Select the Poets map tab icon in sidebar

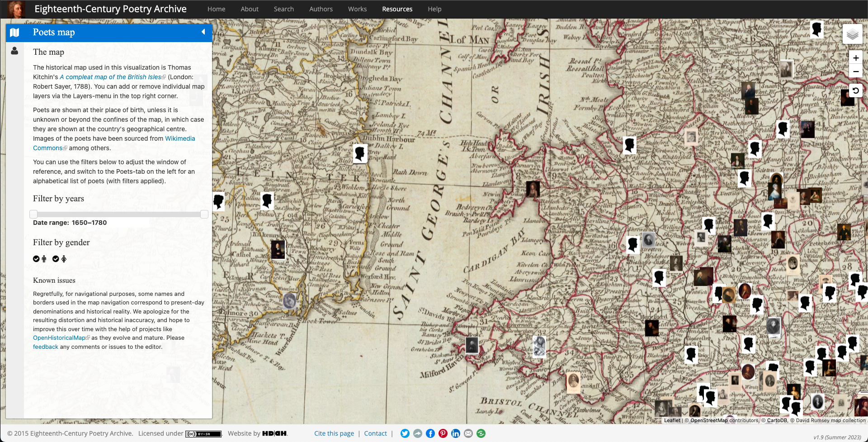pyautogui.click(x=14, y=33)
